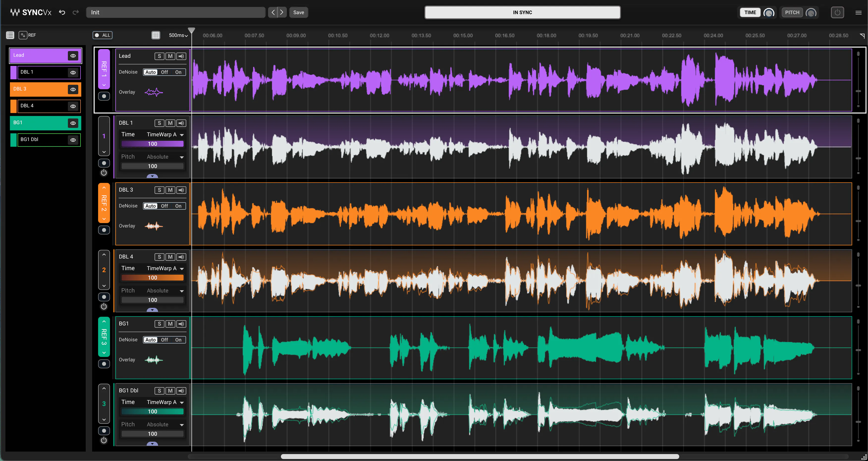Click the plugin power button icon
This screenshot has height=461, width=868.
[837, 12]
